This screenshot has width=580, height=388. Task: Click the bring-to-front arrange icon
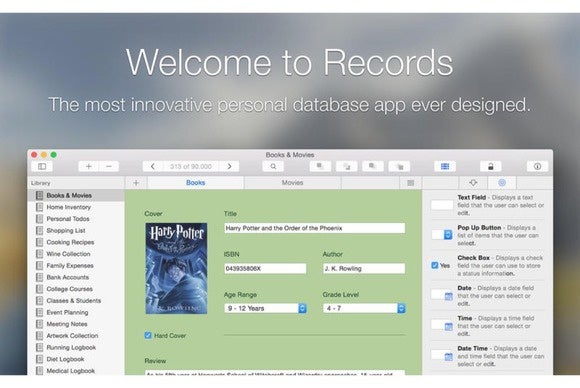[320, 166]
